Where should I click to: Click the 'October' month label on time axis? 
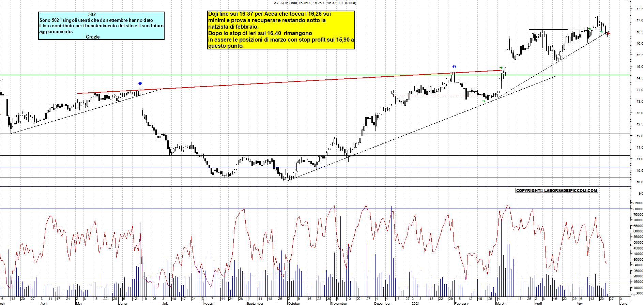[x=294, y=303]
